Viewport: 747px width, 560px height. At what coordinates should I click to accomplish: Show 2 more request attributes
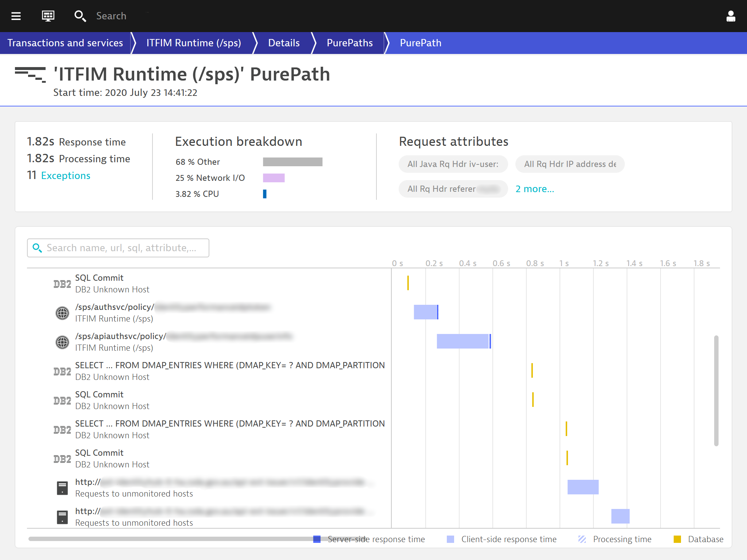[x=535, y=189]
